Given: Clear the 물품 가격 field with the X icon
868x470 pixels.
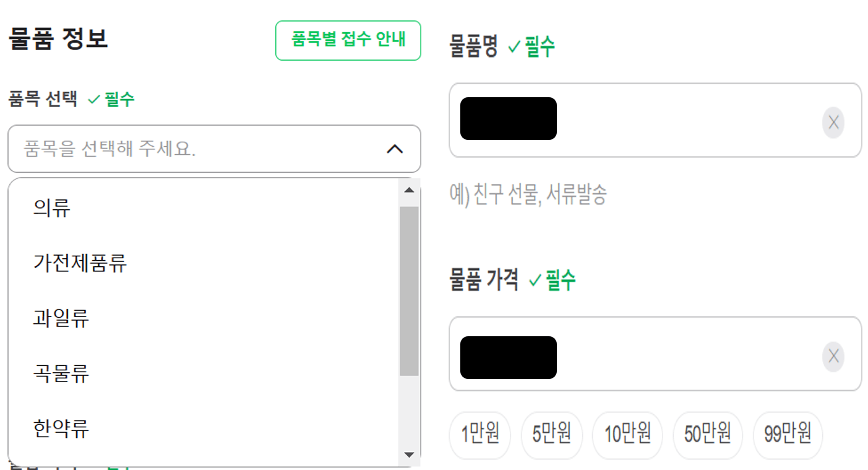Looking at the screenshot, I should point(833,356).
